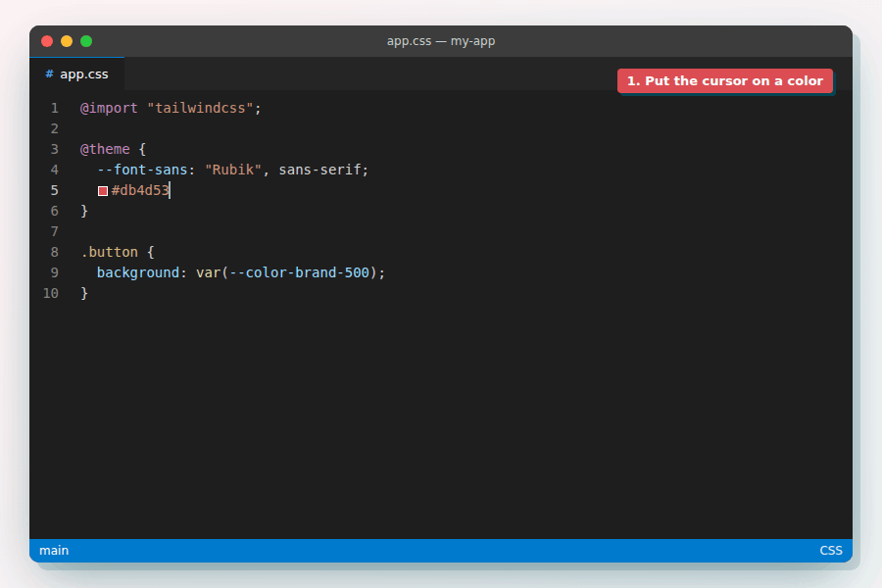The image size is (882, 588).
Task: Click the .button selector
Action: click(x=109, y=252)
